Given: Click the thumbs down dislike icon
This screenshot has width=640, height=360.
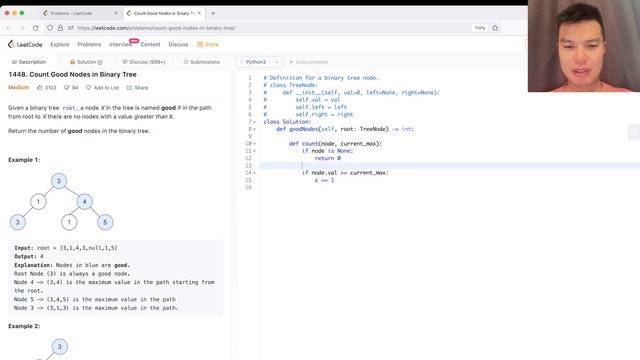Looking at the screenshot, I should (67, 88).
